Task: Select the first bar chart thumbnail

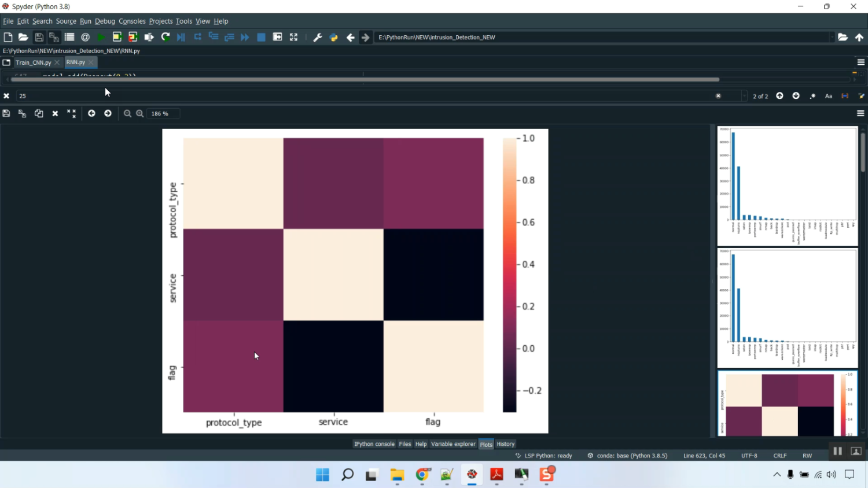Action: click(787, 186)
